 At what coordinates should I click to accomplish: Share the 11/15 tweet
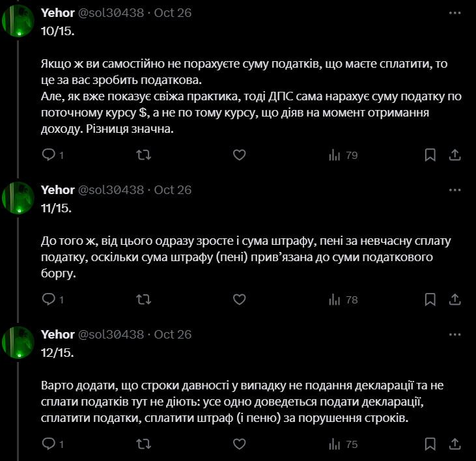coord(456,300)
